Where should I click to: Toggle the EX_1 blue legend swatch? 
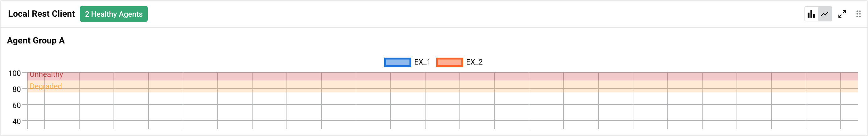pyautogui.click(x=398, y=62)
